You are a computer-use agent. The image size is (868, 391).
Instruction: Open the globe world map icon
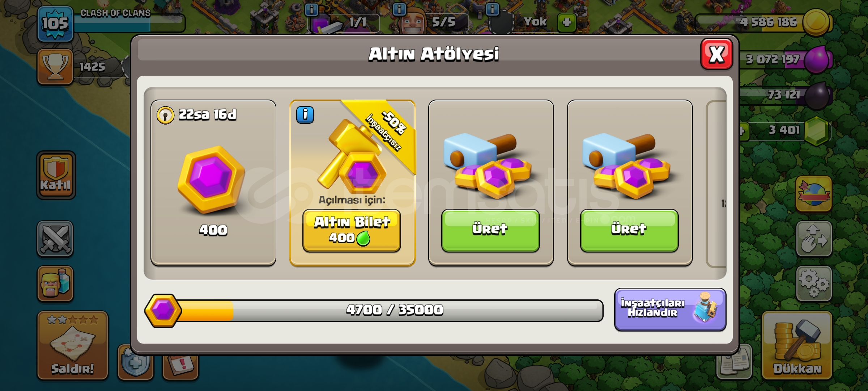point(814,194)
